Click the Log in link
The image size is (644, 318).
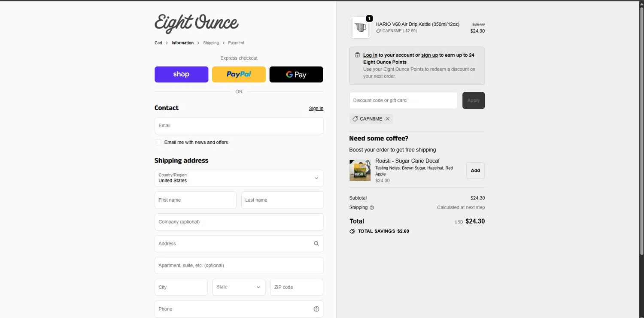370,55
